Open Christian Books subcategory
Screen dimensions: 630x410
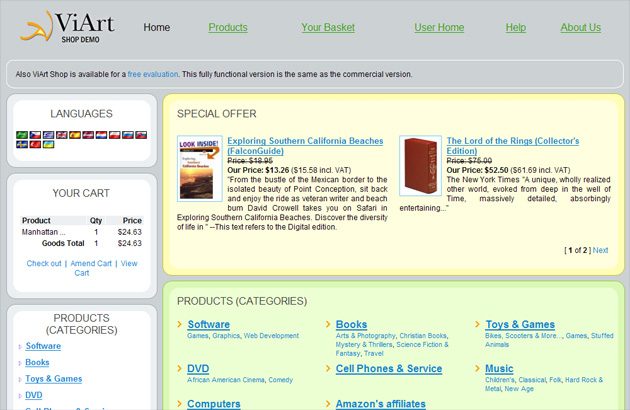tap(423, 336)
